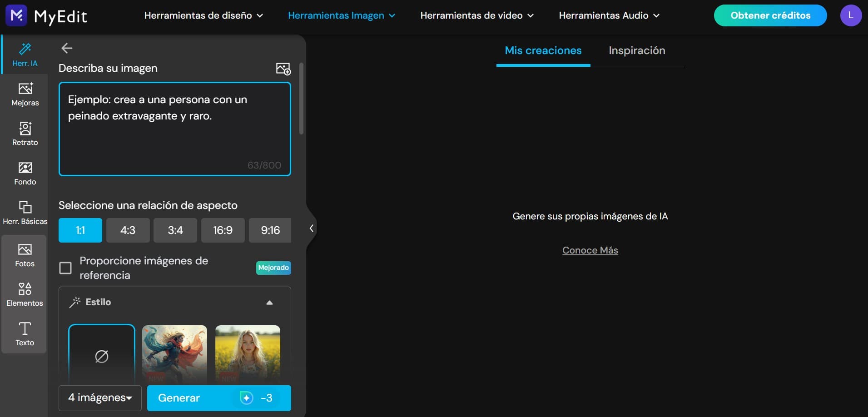Click the MyEdit logo icon

point(16,15)
